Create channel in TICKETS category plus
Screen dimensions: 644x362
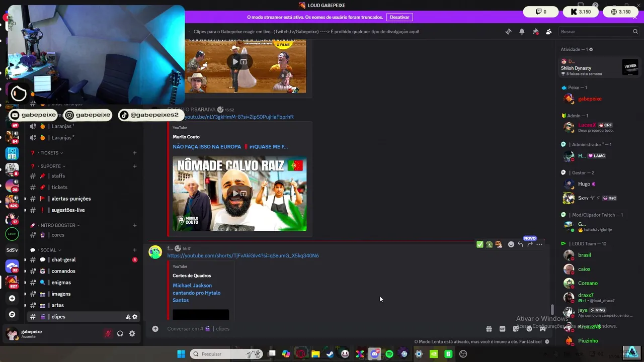[135, 153]
